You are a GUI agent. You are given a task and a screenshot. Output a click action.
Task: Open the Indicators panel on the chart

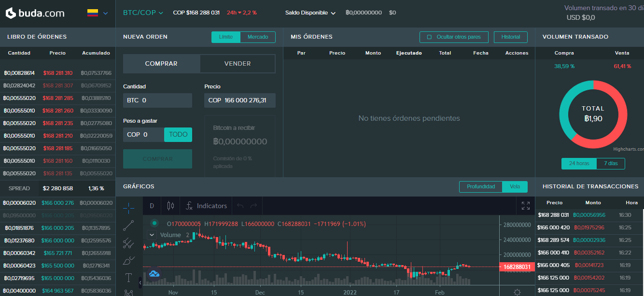[206, 205]
